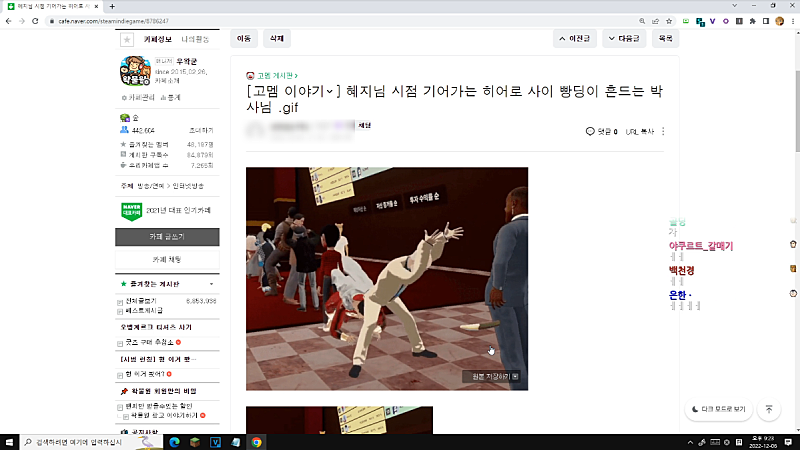Click the browser forward arrow
Image resolution: width=800 pixels, height=450 pixels.
tap(22, 21)
